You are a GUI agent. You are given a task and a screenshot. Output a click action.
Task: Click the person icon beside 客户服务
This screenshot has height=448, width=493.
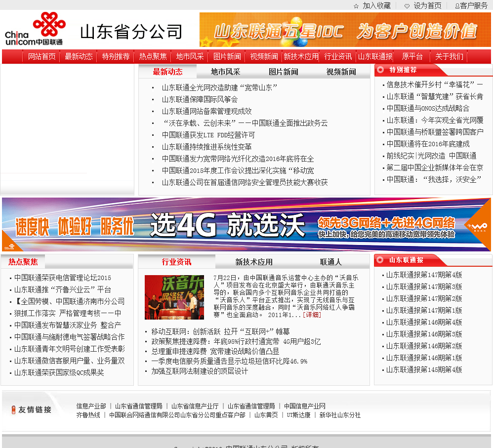(x=457, y=6)
